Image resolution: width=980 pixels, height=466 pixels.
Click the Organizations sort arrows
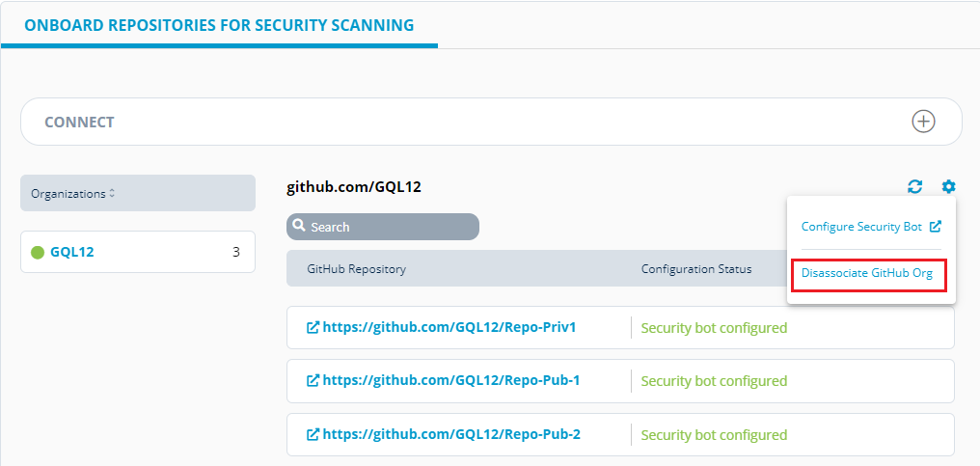112,193
